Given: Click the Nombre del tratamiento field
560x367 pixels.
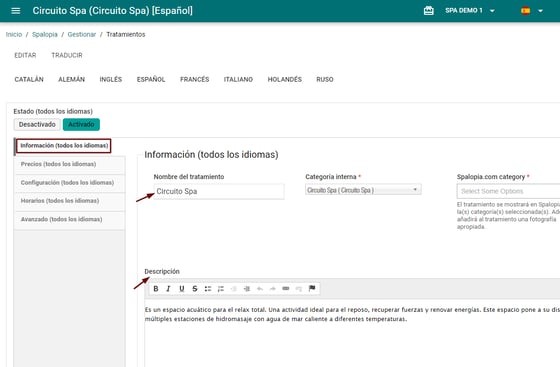Looking at the screenshot, I should (x=219, y=191).
